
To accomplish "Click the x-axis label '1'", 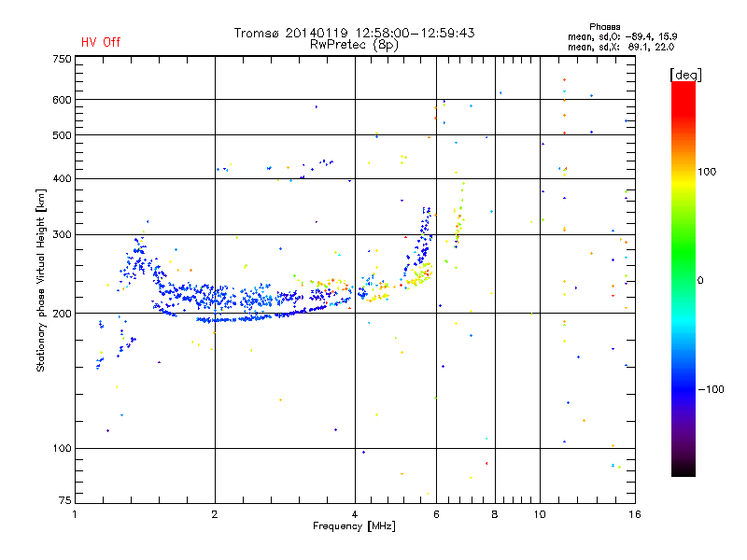I will 75,514.
